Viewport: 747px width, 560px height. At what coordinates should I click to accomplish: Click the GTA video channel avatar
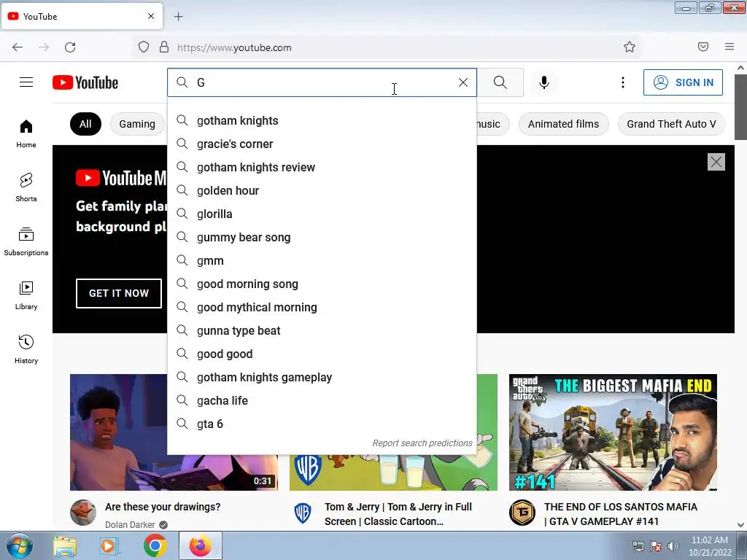pyautogui.click(x=522, y=513)
